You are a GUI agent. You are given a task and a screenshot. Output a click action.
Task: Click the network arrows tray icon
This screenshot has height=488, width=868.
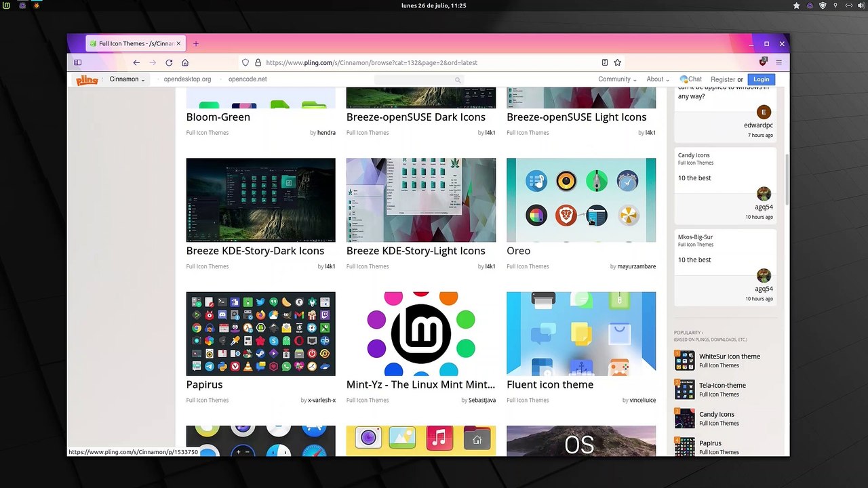[848, 5]
